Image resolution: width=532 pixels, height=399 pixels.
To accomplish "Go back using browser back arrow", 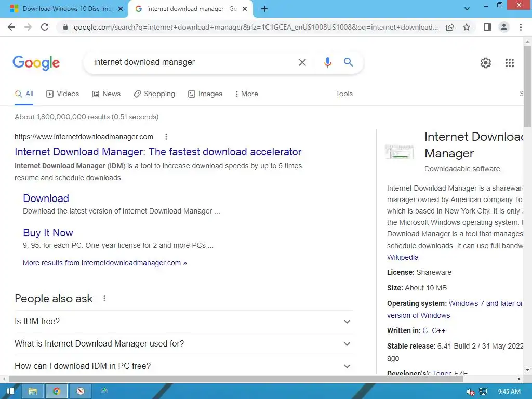I will (11, 27).
